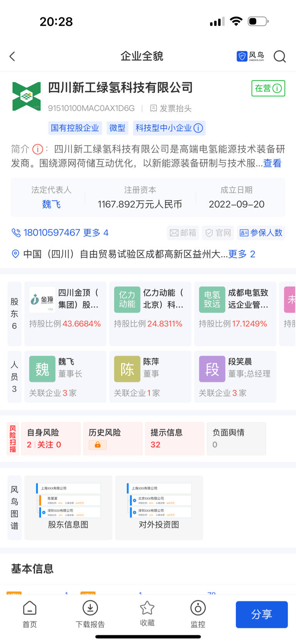Open info icon on 科技型中小企业 tag
The width and height of the screenshot is (296, 644).
tap(198, 128)
